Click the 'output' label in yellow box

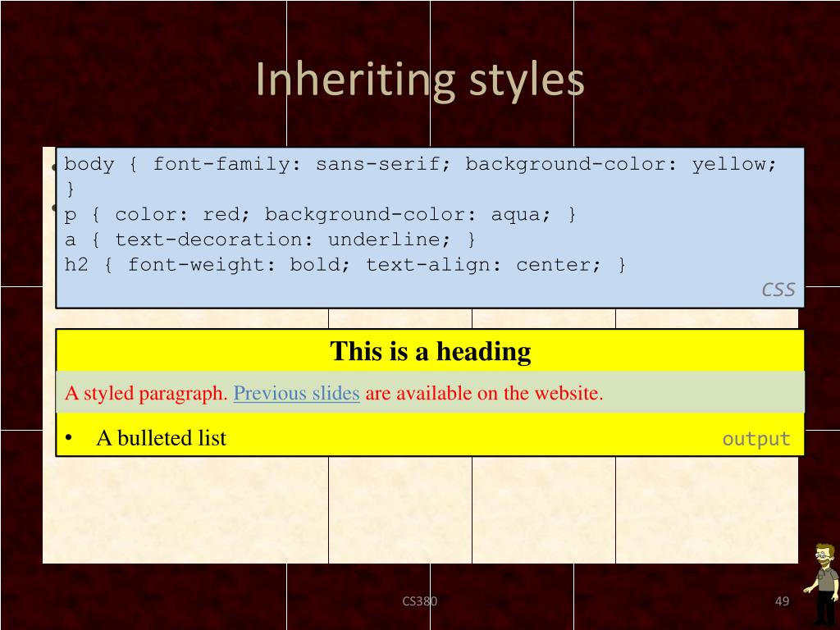click(x=756, y=440)
